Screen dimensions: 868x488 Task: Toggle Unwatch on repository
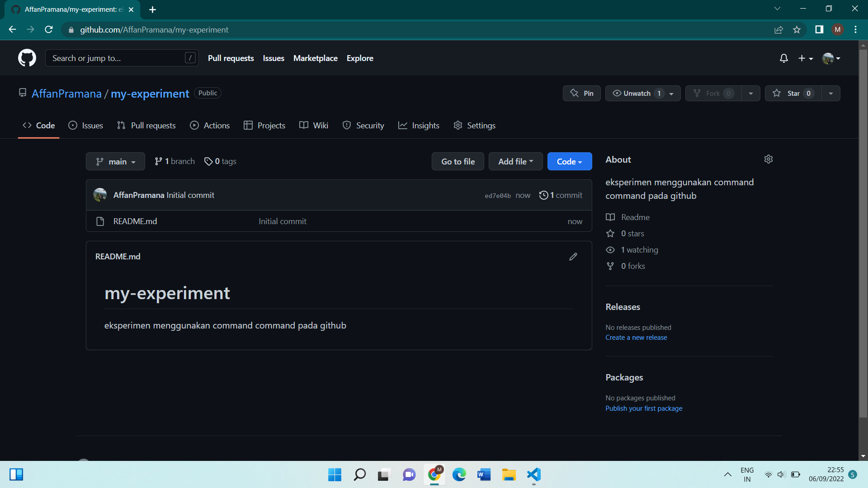[643, 93]
